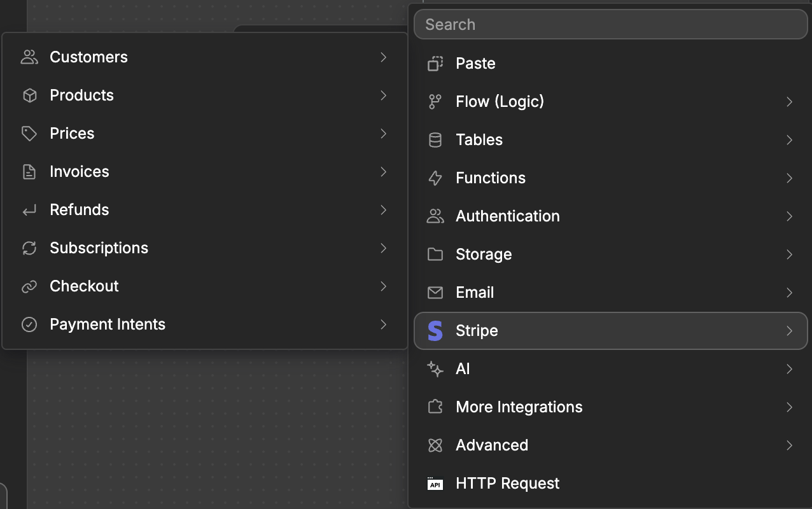812x509 pixels.
Task: Open the Customers menu item
Action: [205, 57]
